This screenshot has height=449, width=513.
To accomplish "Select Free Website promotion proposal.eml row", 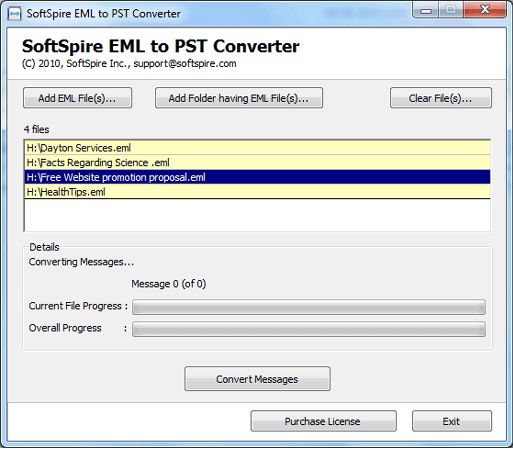I will coord(257,177).
